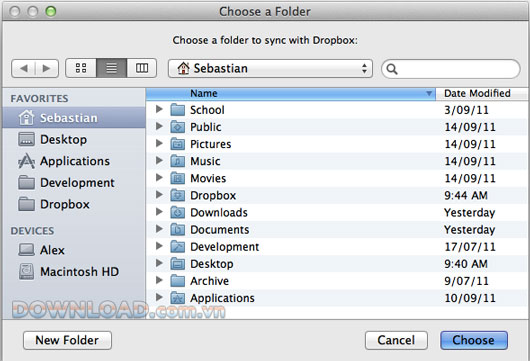The height and width of the screenshot is (361, 530).
Task: Click the Cancel button
Action: pyautogui.click(x=396, y=340)
